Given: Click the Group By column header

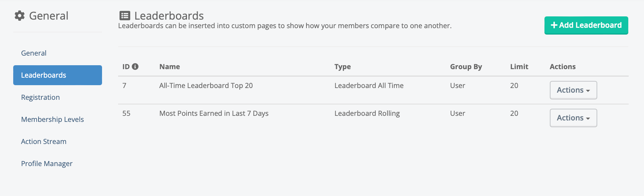Looking at the screenshot, I should click(466, 67).
